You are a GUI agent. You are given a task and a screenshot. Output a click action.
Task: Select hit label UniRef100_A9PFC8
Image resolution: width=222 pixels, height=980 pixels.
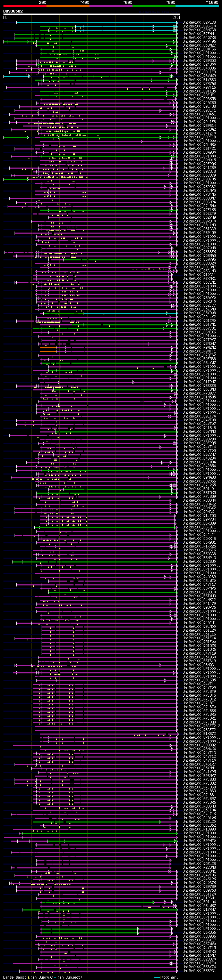pos(199,137)
